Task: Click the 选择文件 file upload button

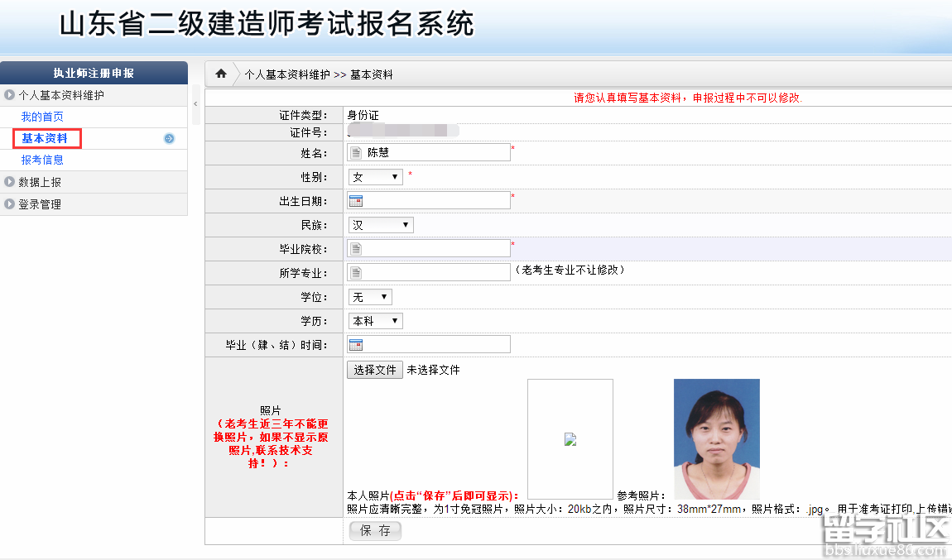Action: pyautogui.click(x=374, y=369)
